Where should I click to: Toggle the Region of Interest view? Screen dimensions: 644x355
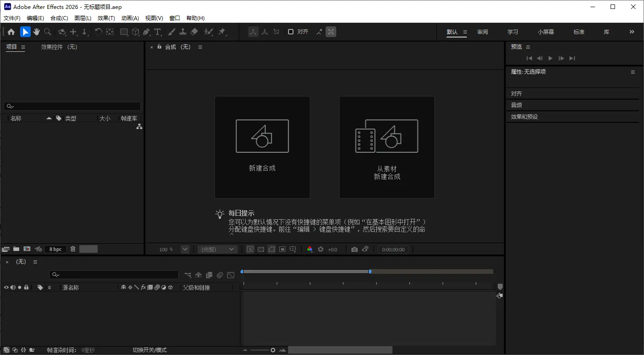click(x=282, y=249)
